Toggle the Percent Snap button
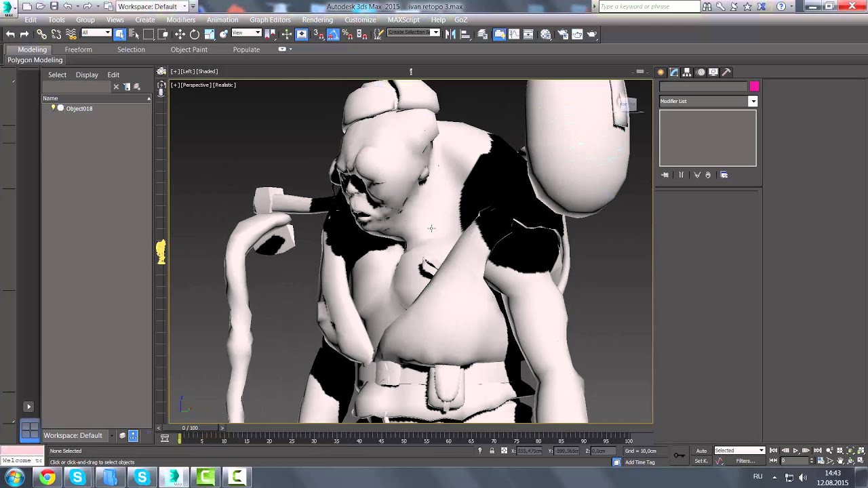This screenshot has width=868, height=488. pyautogui.click(x=347, y=34)
